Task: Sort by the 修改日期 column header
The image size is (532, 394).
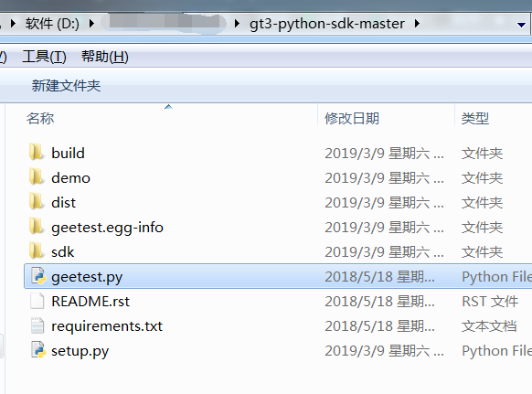Action: 352,119
